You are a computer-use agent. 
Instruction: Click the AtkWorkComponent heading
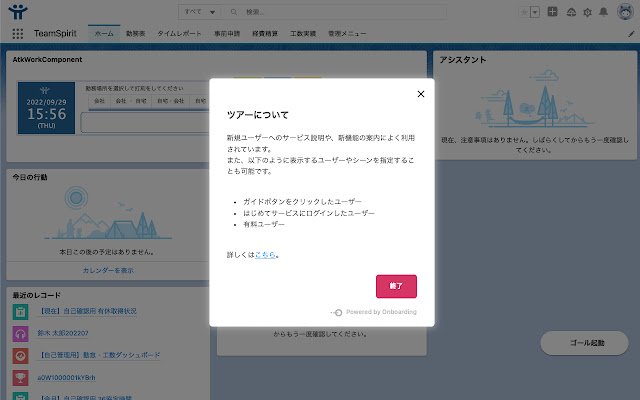[x=47, y=60]
